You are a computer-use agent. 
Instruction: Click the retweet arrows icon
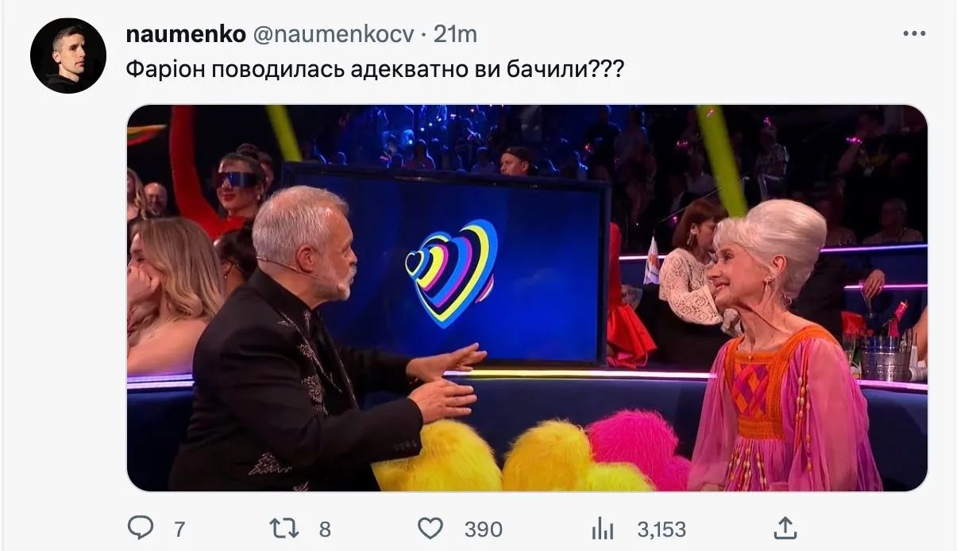[284, 529]
